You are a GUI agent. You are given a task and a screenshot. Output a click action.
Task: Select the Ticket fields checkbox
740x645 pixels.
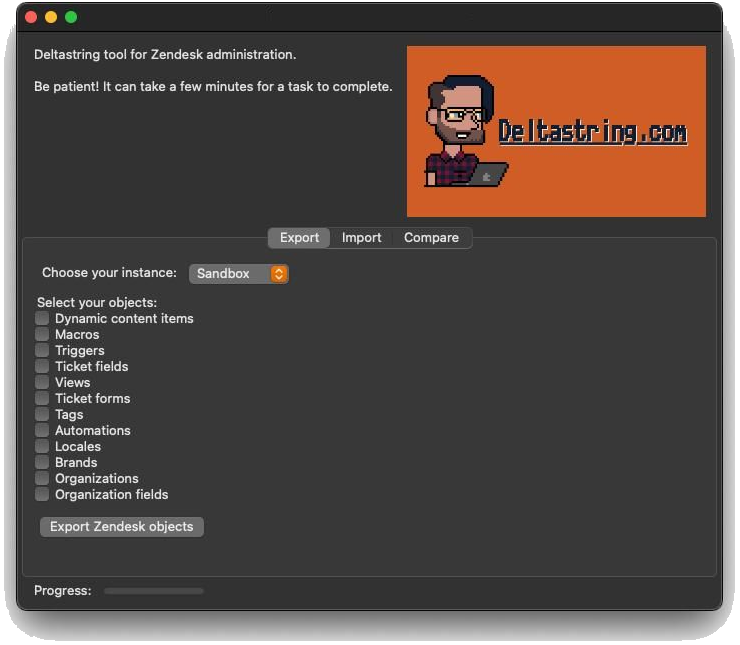click(42, 367)
